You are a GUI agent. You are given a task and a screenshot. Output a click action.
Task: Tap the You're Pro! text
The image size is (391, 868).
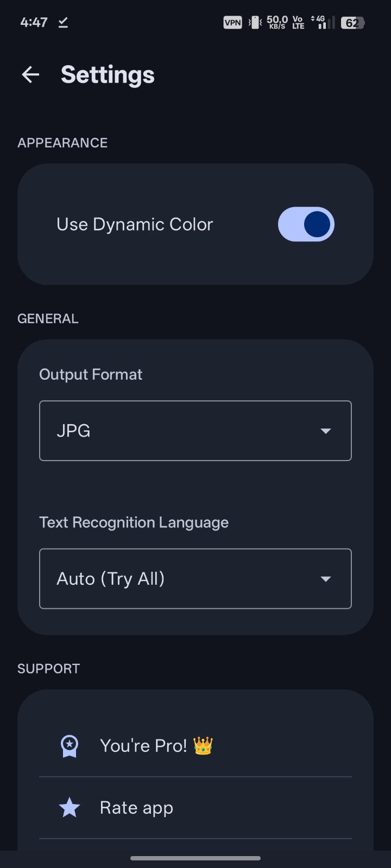click(x=143, y=746)
